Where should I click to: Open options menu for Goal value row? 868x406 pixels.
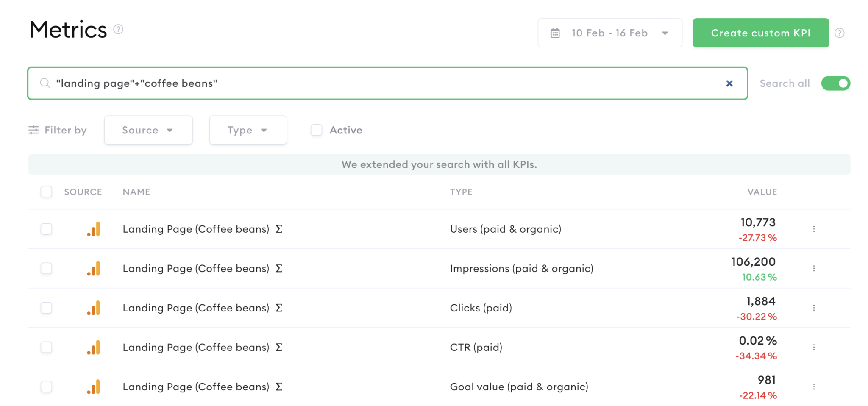click(x=814, y=386)
